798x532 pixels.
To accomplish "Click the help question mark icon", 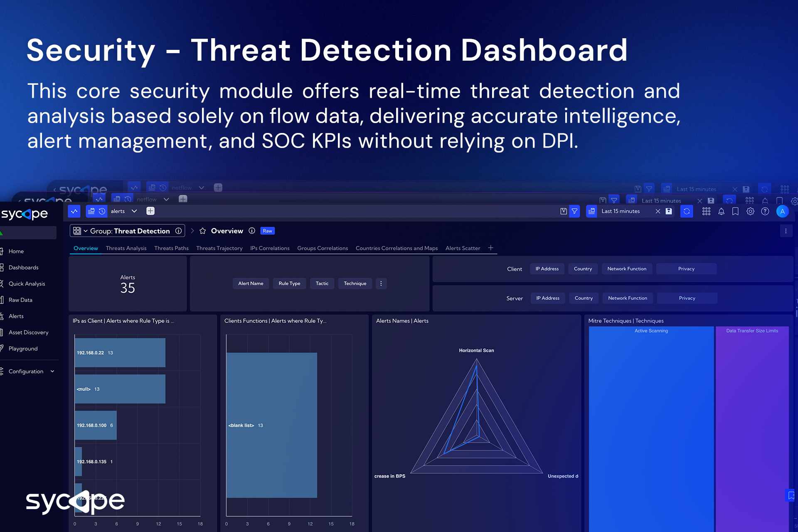I will pos(765,212).
